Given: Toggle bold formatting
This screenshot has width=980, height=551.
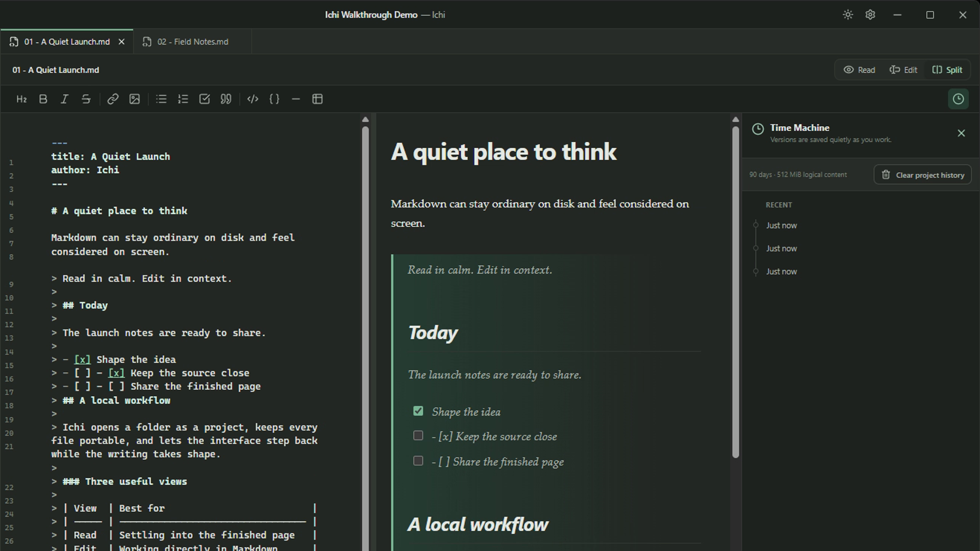Looking at the screenshot, I should pos(43,99).
